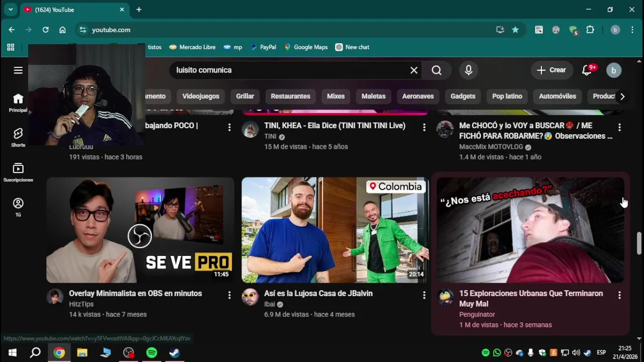Viewport: 644px width, 362px height.
Task: Start voice search with the microphone
Action: click(x=468, y=70)
